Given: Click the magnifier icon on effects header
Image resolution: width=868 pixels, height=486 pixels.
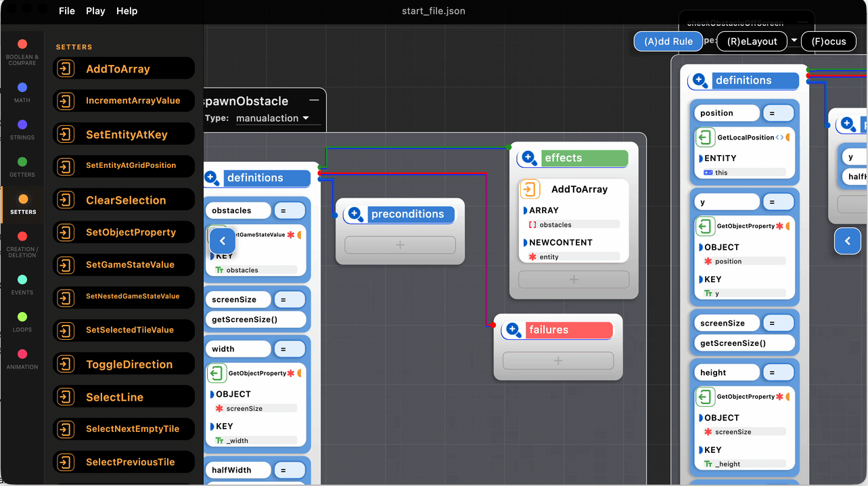Looking at the screenshot, I should click(529, 158).
